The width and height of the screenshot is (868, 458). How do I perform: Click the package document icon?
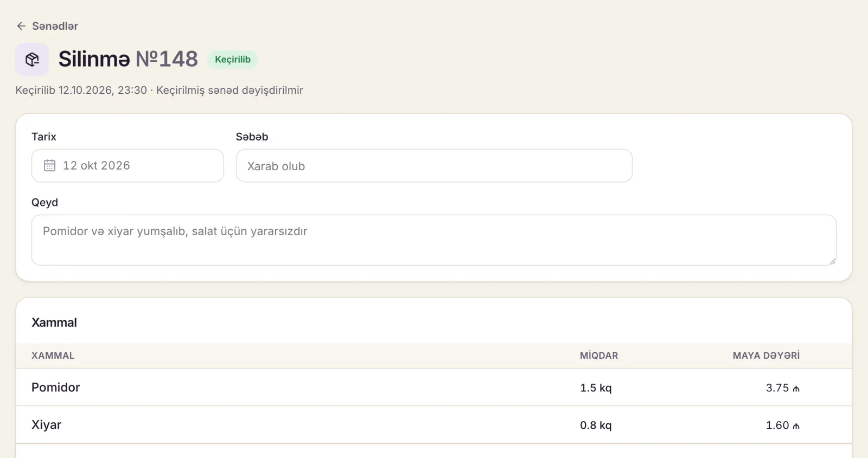32,59
